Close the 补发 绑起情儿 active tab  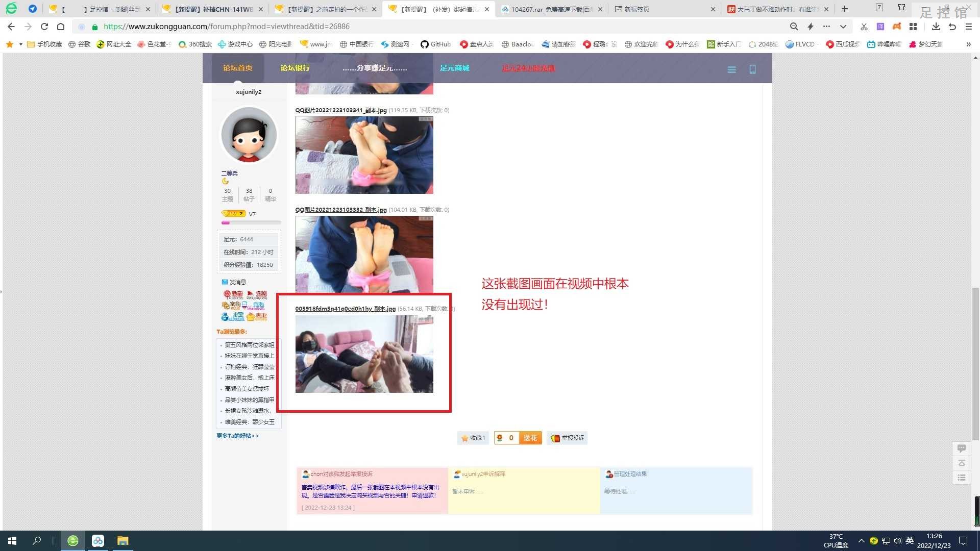click(x=486, y=9)
